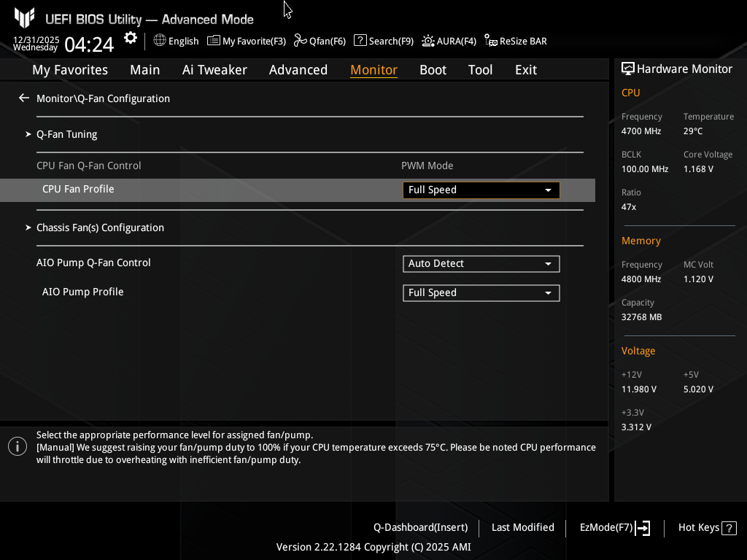Open the CPU Fan Profile dropdown

[x=481, y=190]
